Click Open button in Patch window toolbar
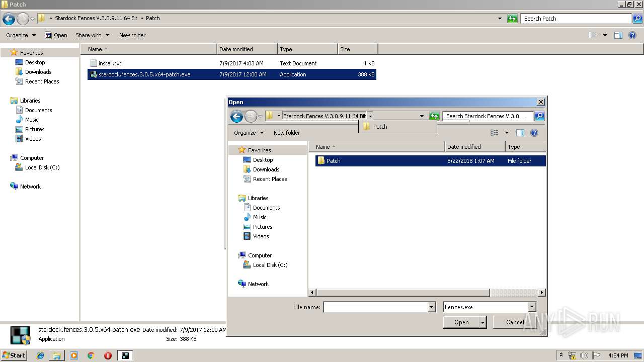This screenshot has width=644, height=362. 56,35
